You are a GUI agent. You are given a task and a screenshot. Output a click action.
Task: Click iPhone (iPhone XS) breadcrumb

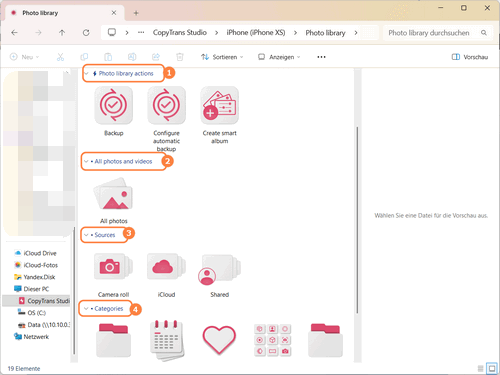(x=256, y=33)
